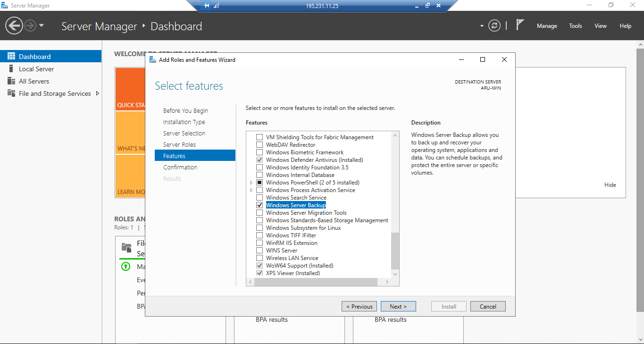Image resolution: width=644 pixels, height=344 pixels.
Task: Check the Windows Internal Database feature
Action: [x=259, y=175]
